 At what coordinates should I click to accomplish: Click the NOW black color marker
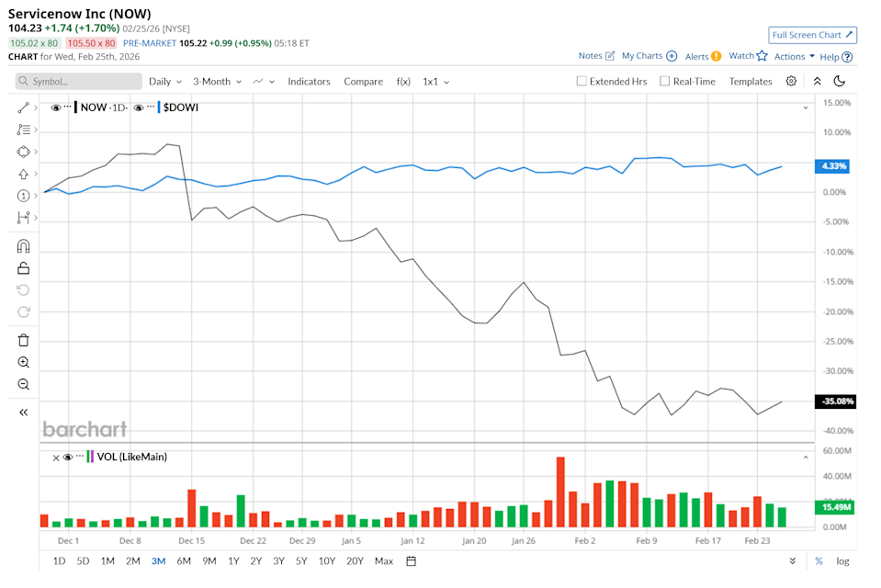point(76,107)
